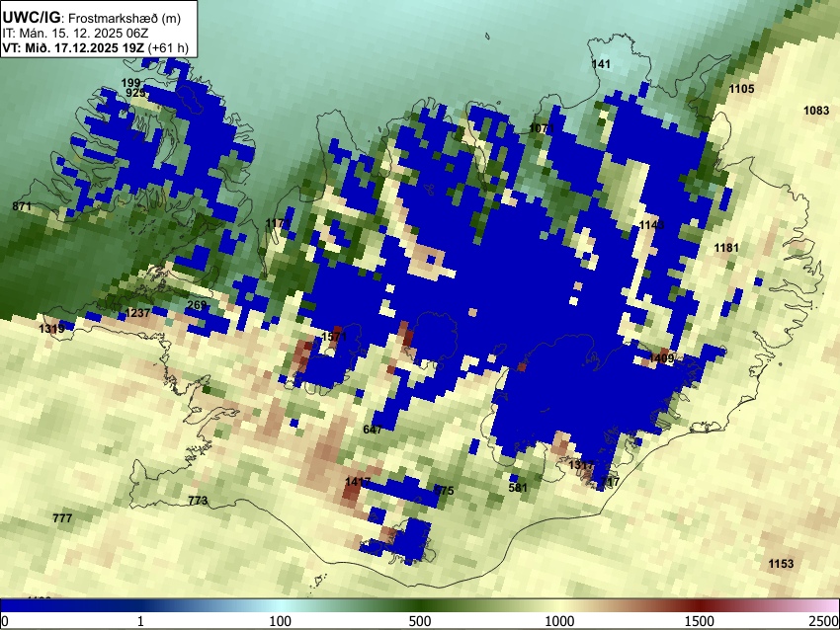Click the dark red section of the color bar above 1500

[700, 606]
